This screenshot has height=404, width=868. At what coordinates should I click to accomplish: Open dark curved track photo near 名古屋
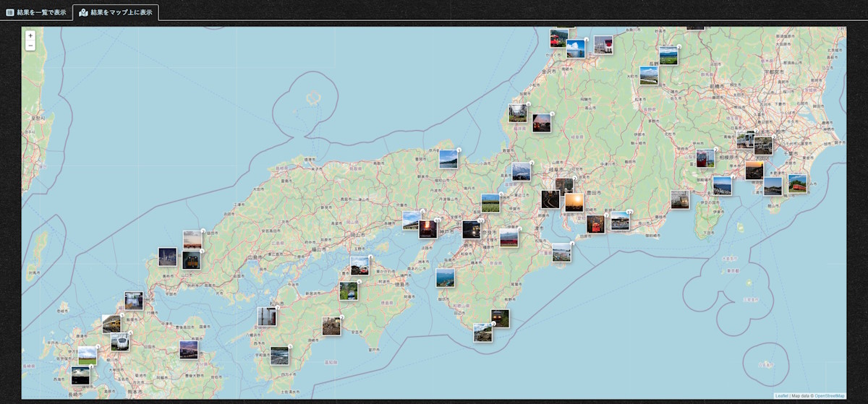(550, 199)
